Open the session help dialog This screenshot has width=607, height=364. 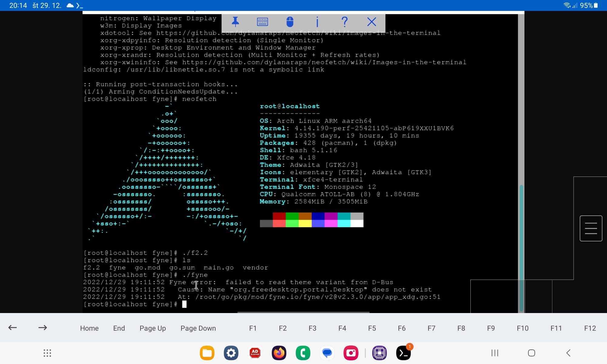point(345,22)
